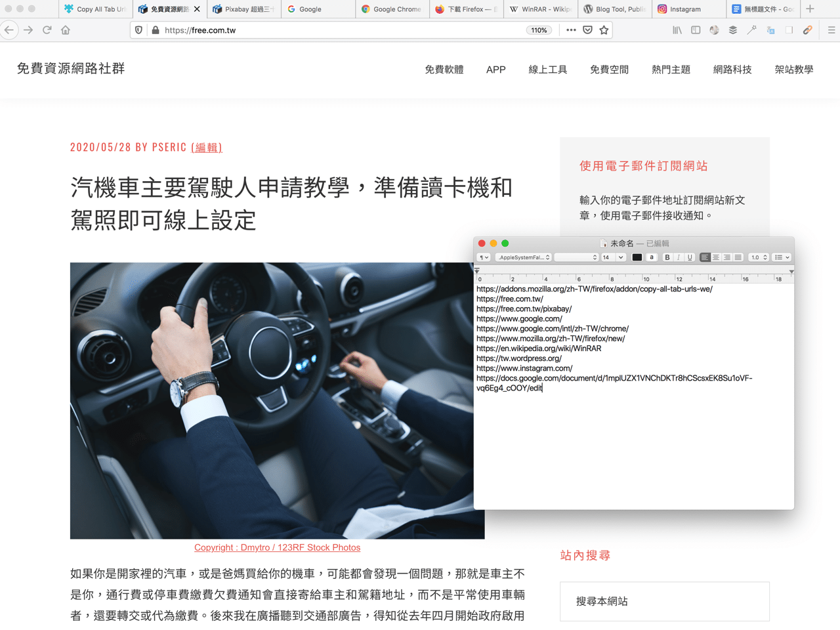Expand the font size 14 dropdown
Image resolution: width=840 pixels, height=630 pixels.
(620, 257)
